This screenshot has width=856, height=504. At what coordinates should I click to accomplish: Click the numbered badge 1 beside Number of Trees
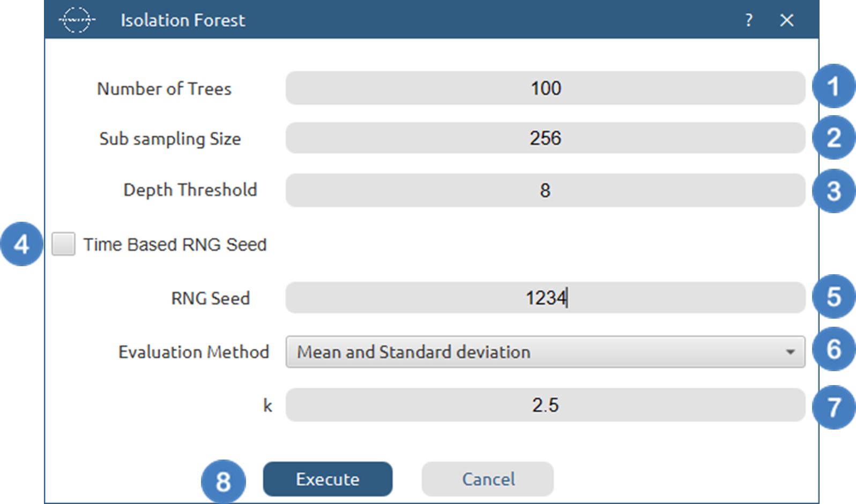pyautogui.click(x=833, y=88)
